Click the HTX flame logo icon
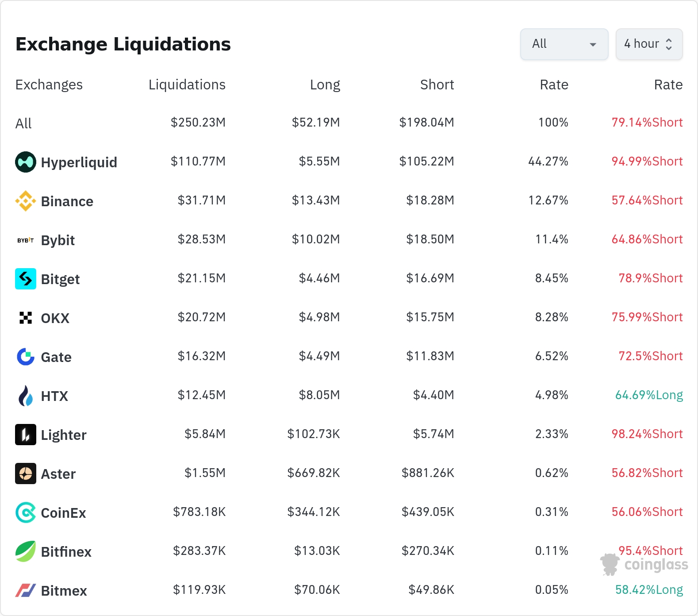This screenshot has width=698, height=616. [26, 396]
